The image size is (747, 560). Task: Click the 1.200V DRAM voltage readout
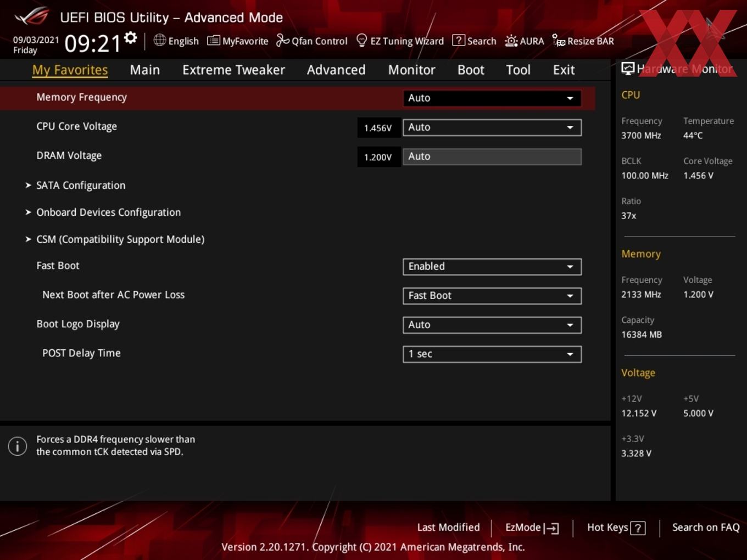coord(378,157)
